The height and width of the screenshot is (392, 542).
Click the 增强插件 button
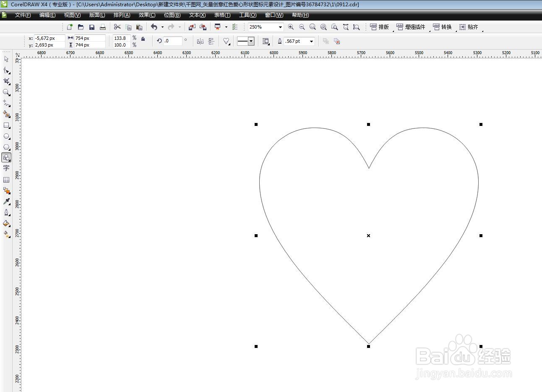[411, 27]
